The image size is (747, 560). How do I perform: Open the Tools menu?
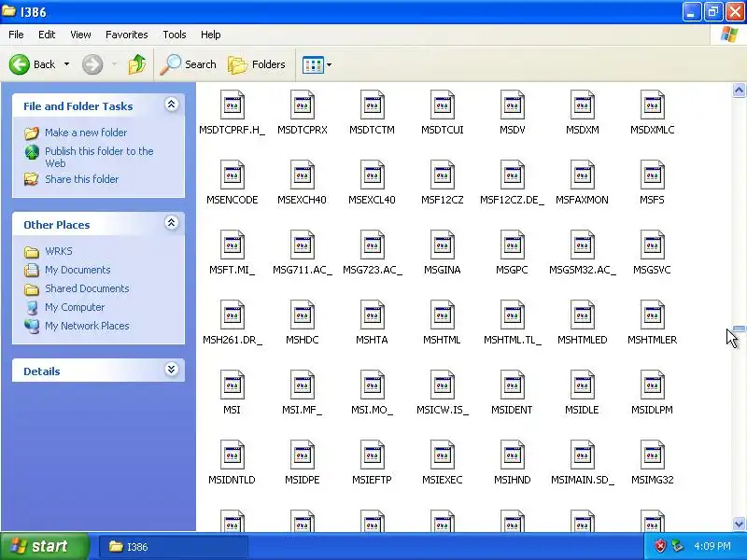point(175,35)
